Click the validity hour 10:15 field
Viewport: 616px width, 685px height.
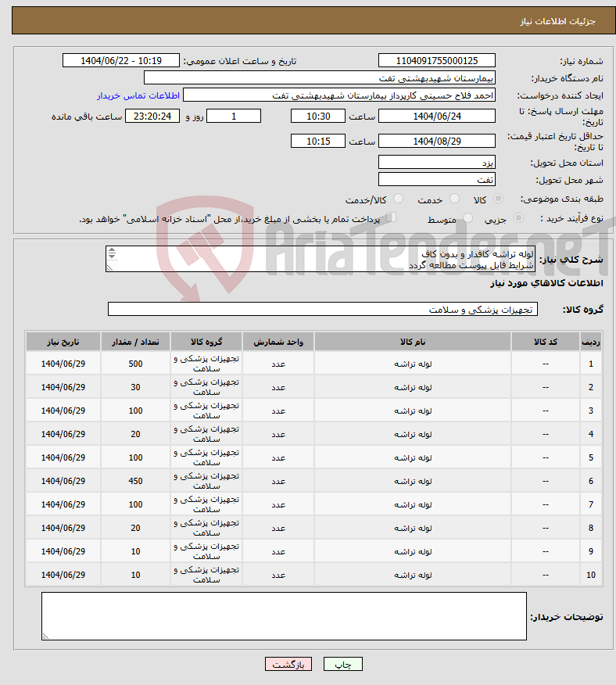318,141
